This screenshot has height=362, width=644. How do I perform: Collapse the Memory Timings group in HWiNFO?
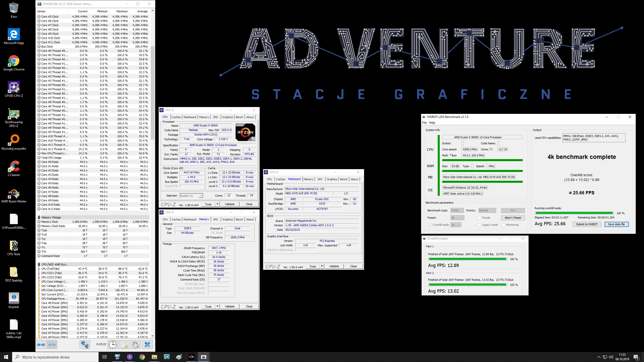tap(39, 217)
